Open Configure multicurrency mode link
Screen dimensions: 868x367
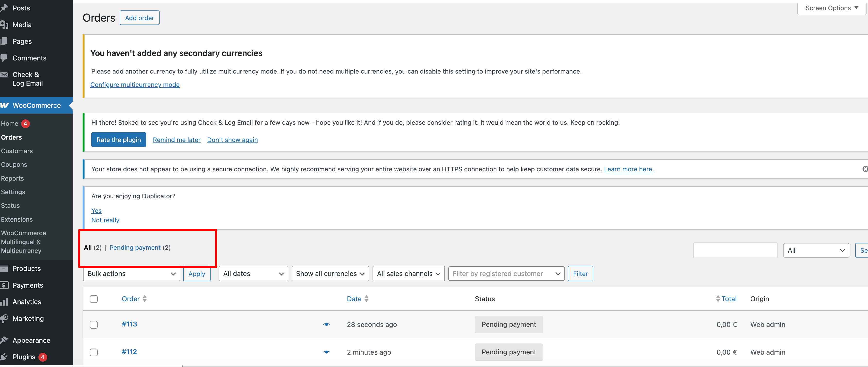click(x=135, y=84)
